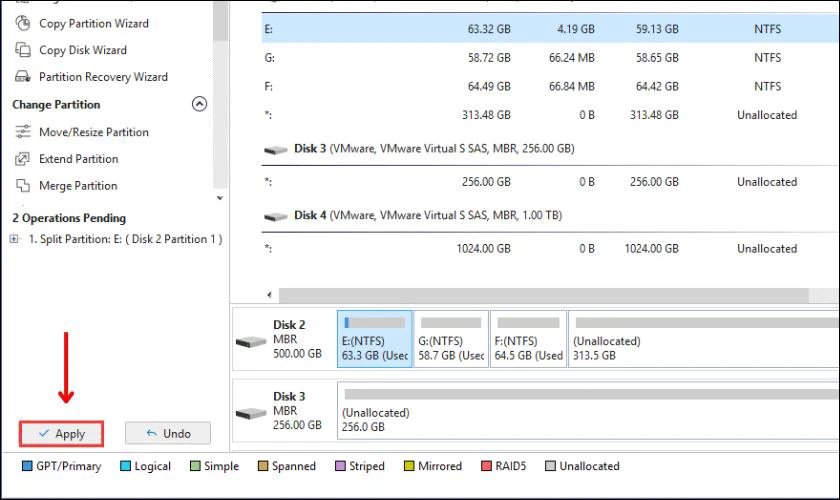840x500 pixels.
Task: Click the left arrow of the horizontal scrollbar
Action: tap(269, 295)
